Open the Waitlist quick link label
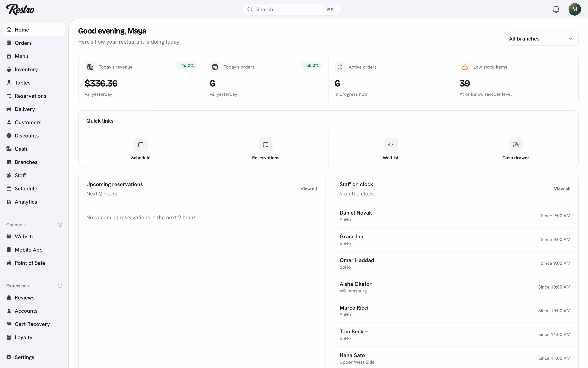 [390, 158]
